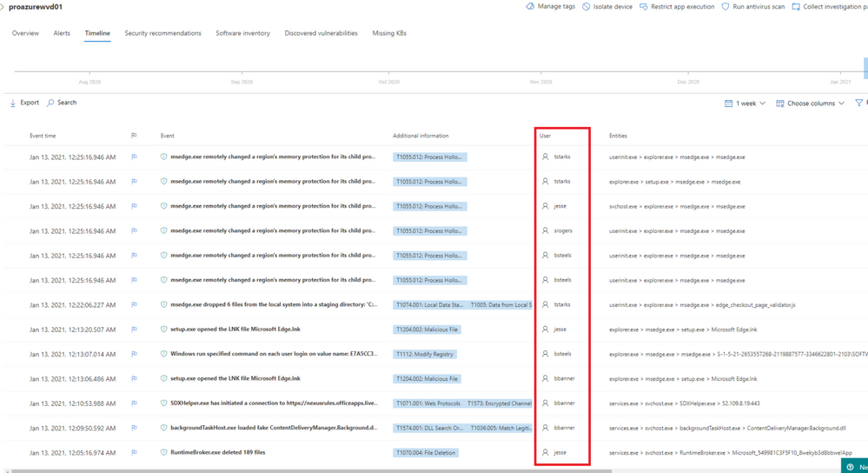Click the Restrict app execution icon
868x473 pixels.
643,7
